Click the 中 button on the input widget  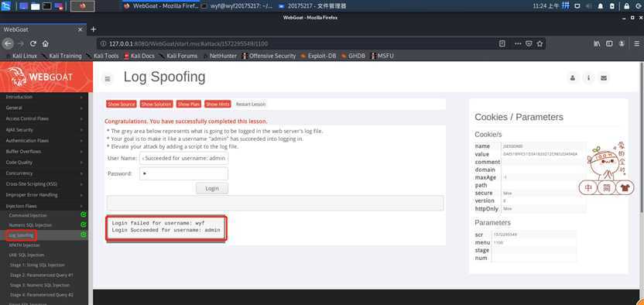[588, 188]
